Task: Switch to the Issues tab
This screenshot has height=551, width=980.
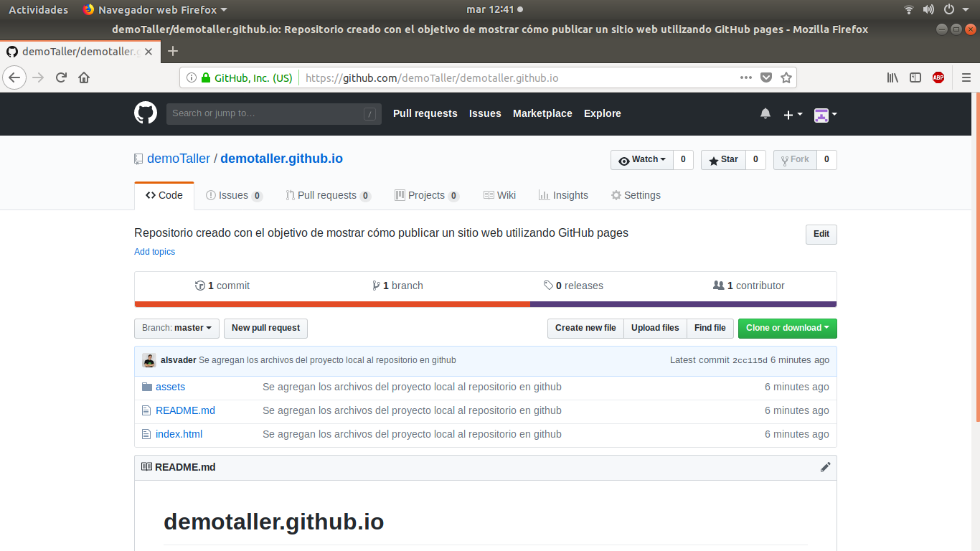Action: (x=233, y=194)
